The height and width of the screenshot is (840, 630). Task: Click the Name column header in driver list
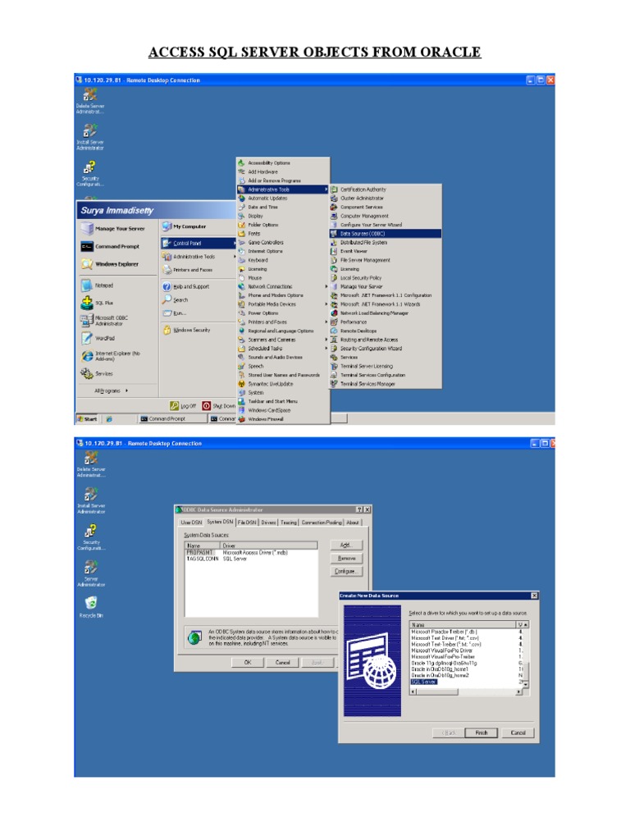click(463, 624)
